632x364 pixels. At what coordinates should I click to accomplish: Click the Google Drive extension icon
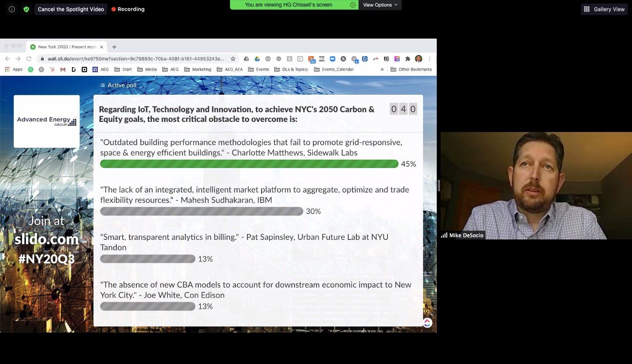pos(257,59)
